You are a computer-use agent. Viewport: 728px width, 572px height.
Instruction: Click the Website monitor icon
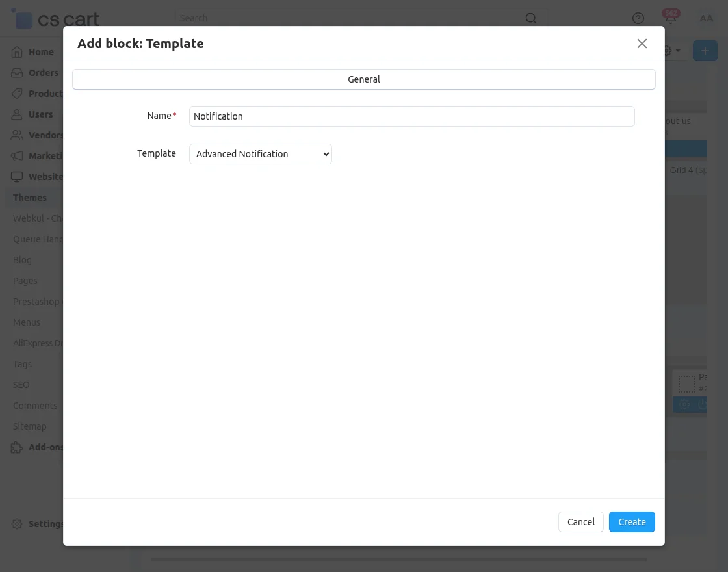pos(18,177)
